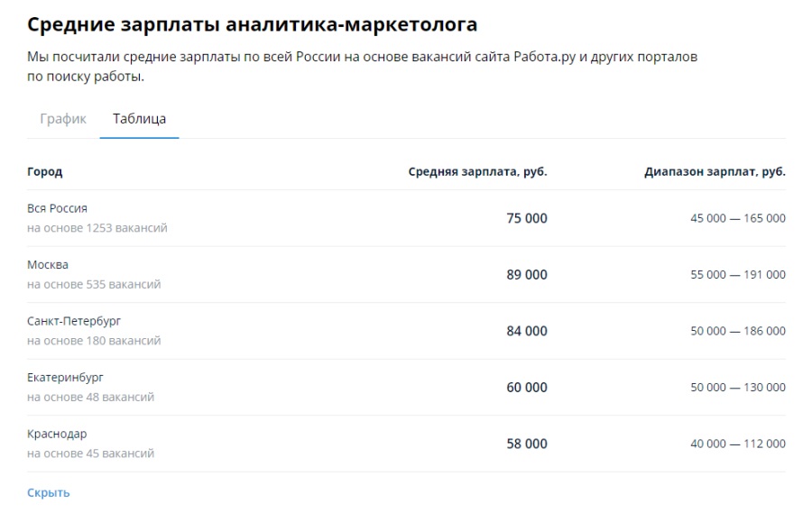Select the 84 000 salary figure

click(x=526, y=331)
